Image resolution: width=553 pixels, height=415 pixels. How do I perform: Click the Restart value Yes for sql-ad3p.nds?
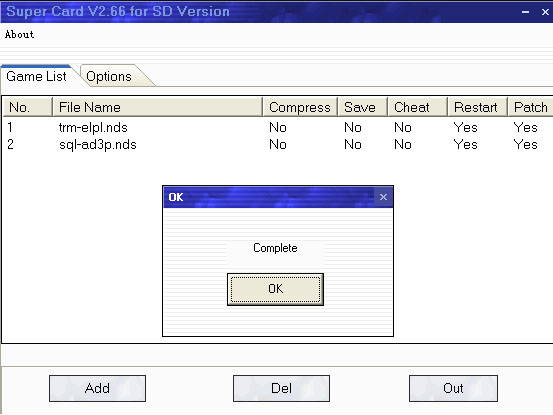pyautogui.click(x=466, y=144)
